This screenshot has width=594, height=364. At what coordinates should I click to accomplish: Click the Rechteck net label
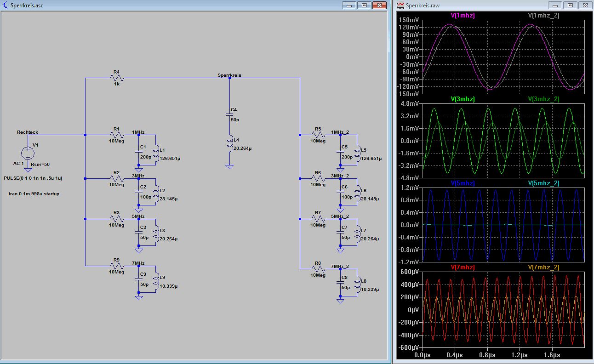(x=28, y=132)
